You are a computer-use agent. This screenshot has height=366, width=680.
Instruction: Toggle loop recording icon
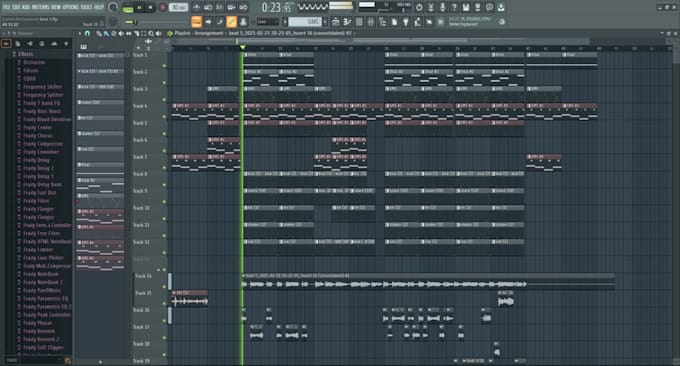[x=243, y=8]
